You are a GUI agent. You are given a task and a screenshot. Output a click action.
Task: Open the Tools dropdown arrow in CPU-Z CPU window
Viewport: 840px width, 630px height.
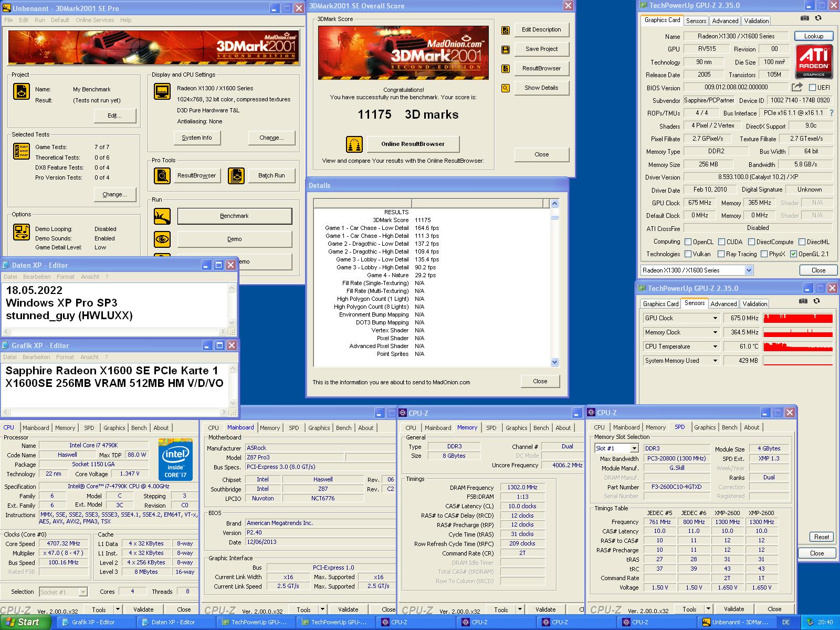pyautogui.click(x=118, y=610)
